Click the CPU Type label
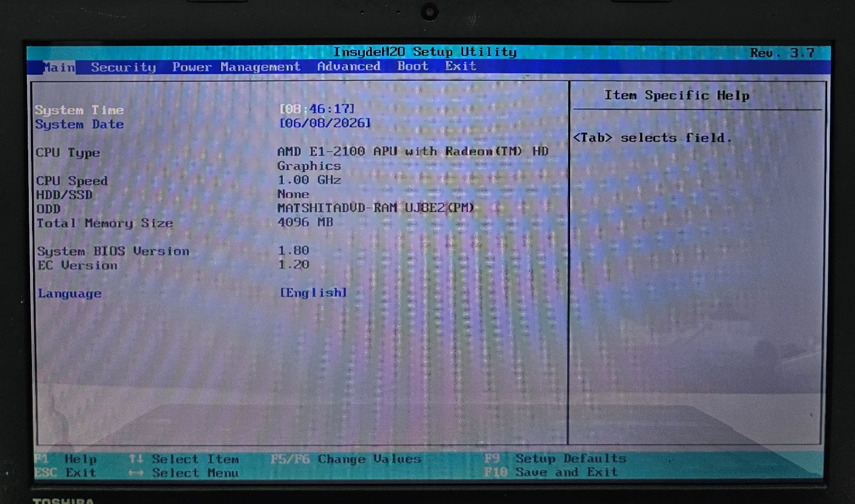Viewport: 855px width, 504px height. [68, 153]
